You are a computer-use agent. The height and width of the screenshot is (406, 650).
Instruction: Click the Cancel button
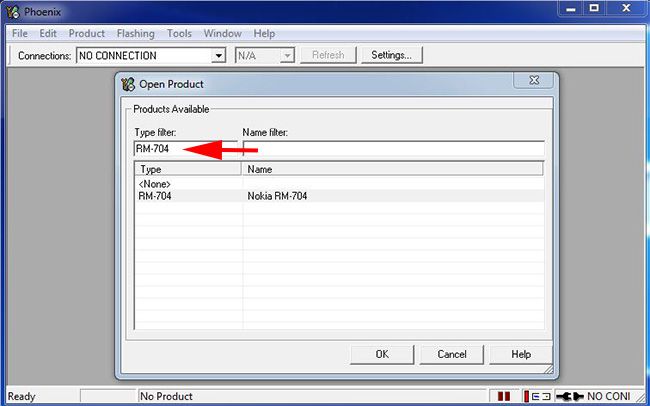coord(451,355)
